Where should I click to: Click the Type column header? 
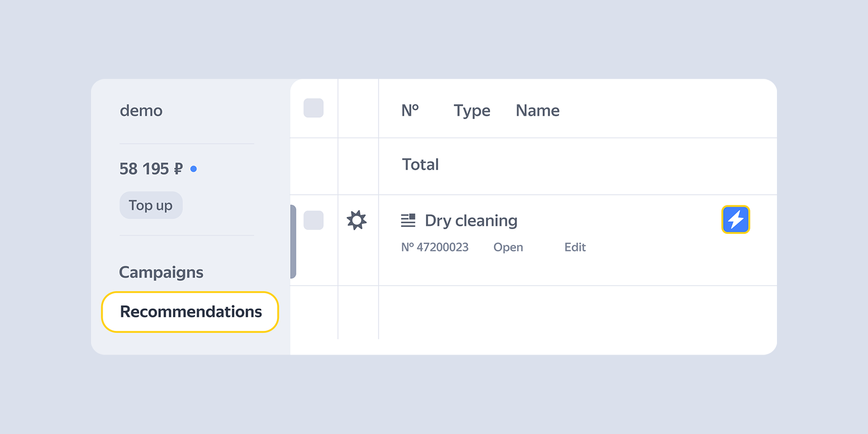(472, 111)
